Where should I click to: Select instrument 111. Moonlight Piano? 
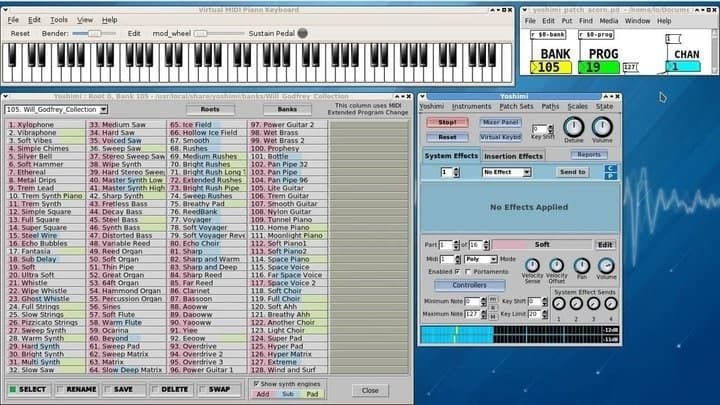[x=287, y=235]
